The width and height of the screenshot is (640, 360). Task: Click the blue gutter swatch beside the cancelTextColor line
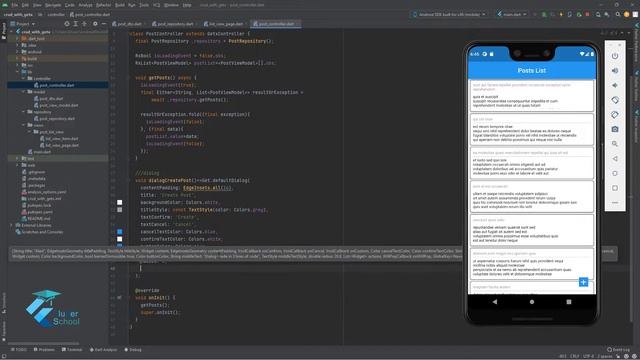(120, 231)
